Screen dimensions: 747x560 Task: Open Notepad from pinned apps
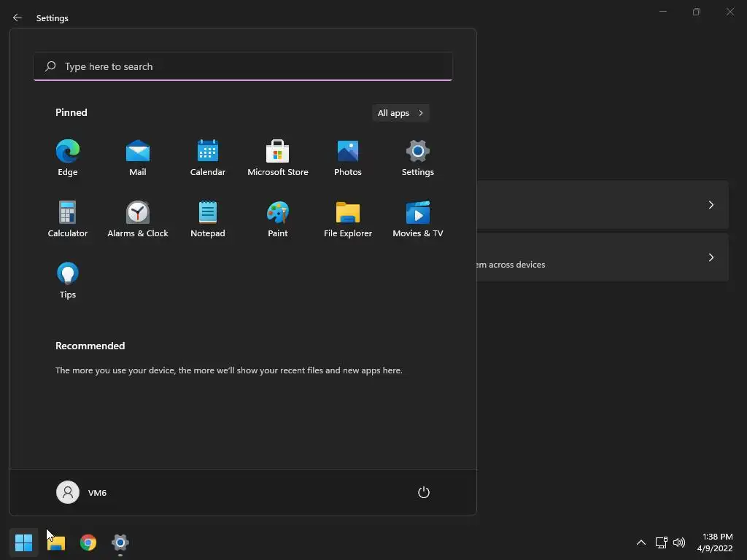click(x=208, y=219)
